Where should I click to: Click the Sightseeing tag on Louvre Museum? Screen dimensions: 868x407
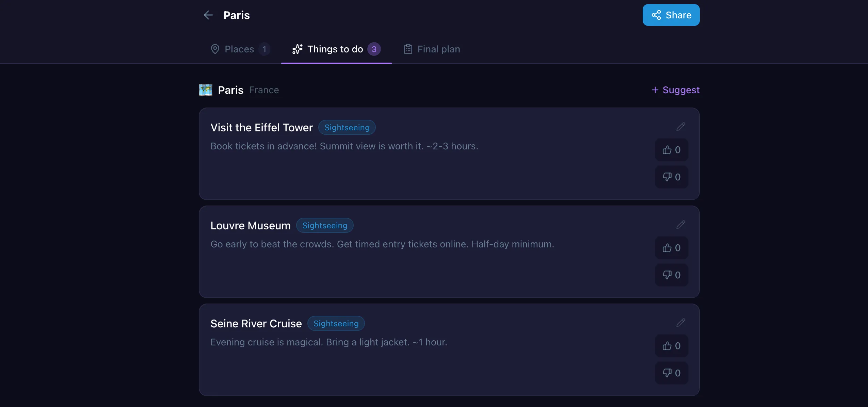[x=325, y=225]
